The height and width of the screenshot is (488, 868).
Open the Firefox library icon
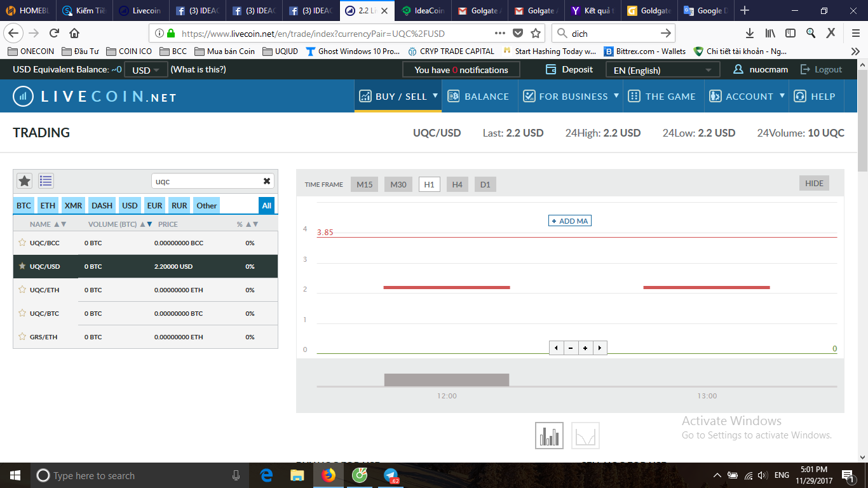[x=770, y=33]
